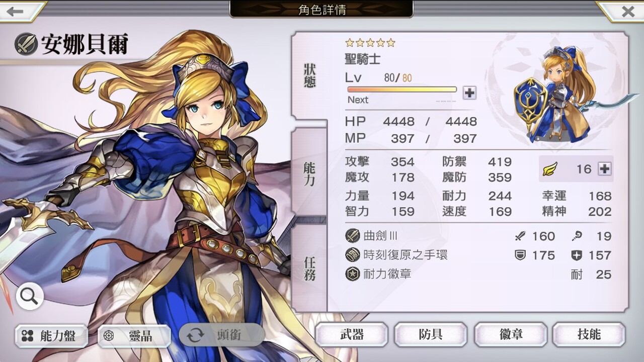This screenshot has width=644, height=362.
Task: Switch to the 能力 tab
Action: pos(309,174)
